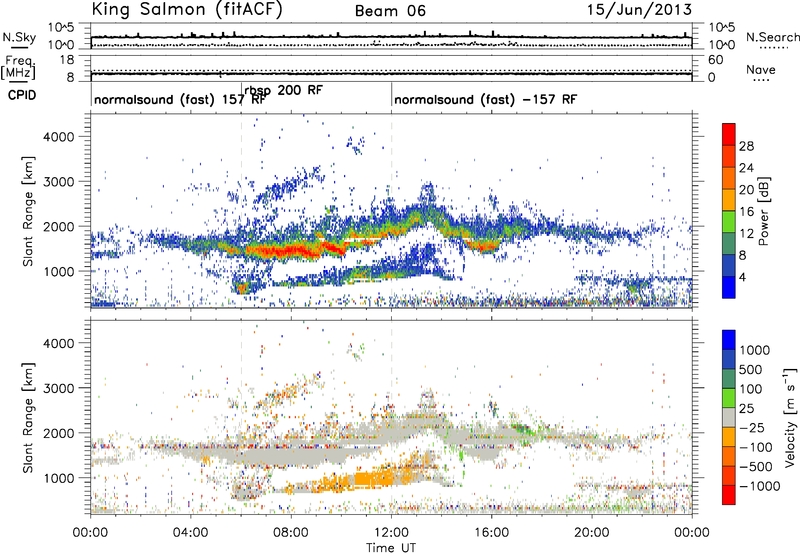Screen dimensions: 800x554
Task: Select the bright blue bottom segment of the Power colorbar
Action: click(729, 287)
